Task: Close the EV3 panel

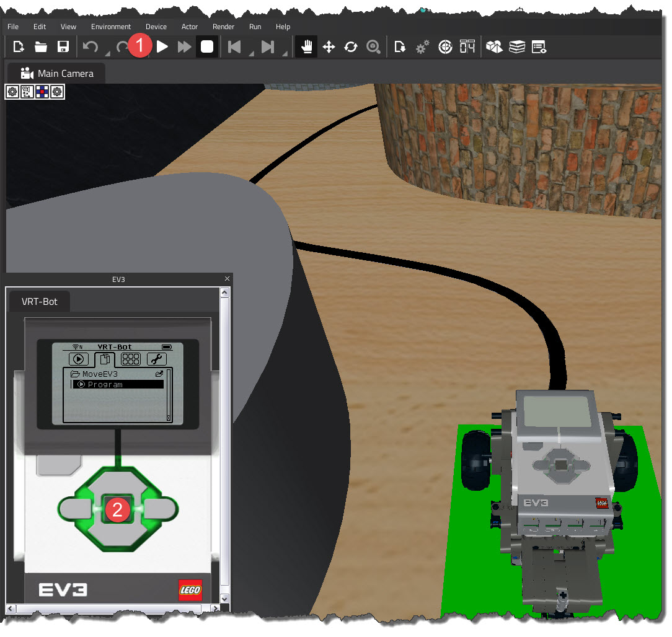Action: [x=227, y=279]
